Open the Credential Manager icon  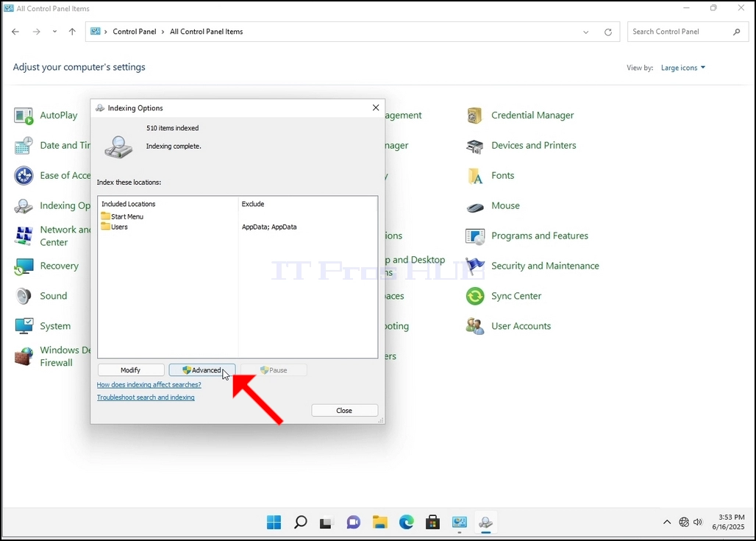pyautogui.click(x=475, y=116)
